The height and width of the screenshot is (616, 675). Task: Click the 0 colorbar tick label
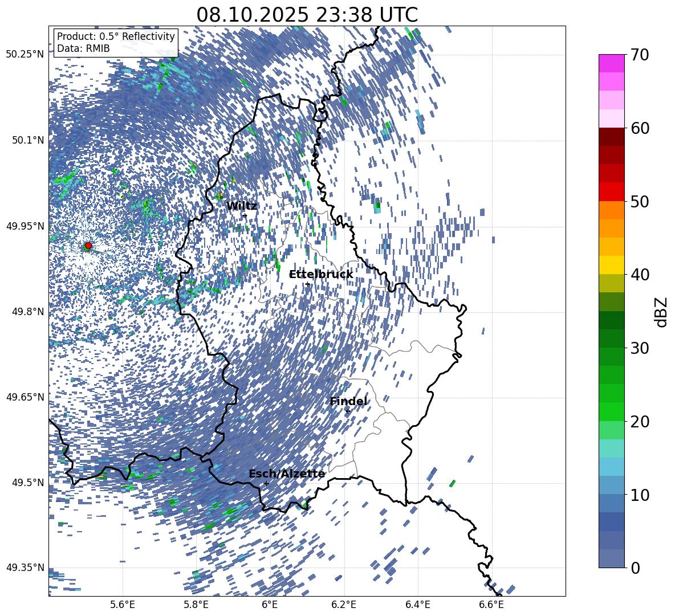(x=635, y=568)
